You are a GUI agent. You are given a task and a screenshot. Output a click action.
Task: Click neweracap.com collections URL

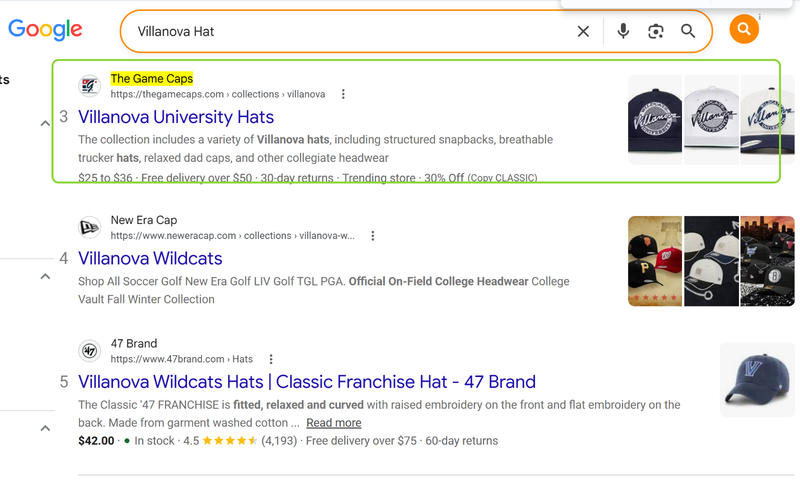point(233,236)
